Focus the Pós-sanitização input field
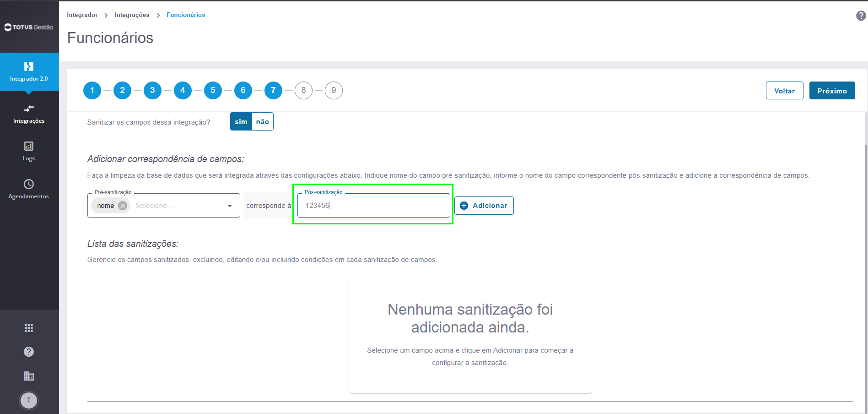This screenshot has width=868, height=414. coord(374,206)
